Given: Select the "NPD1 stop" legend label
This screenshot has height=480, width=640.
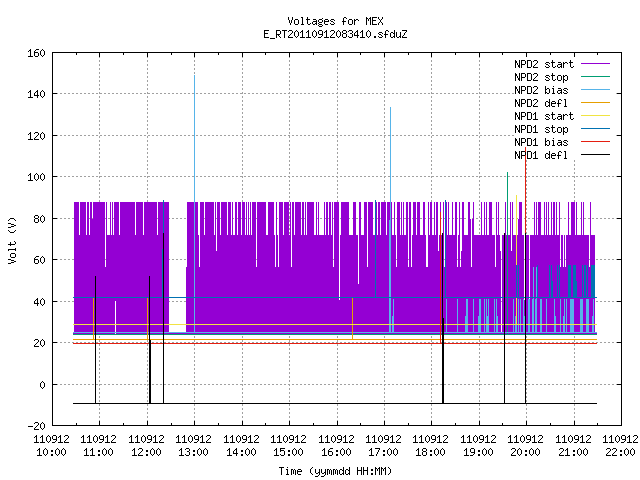Looking at the screenshot, I should 541,129.
